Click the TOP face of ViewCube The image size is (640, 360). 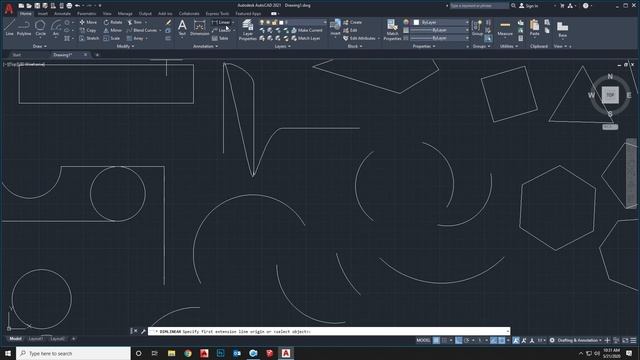[x=610, y=95]
